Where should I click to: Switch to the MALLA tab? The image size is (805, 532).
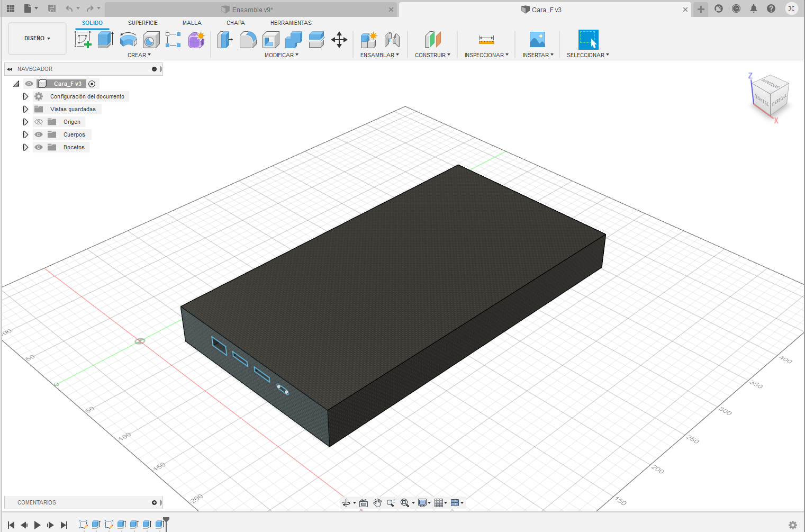point(192,23)
